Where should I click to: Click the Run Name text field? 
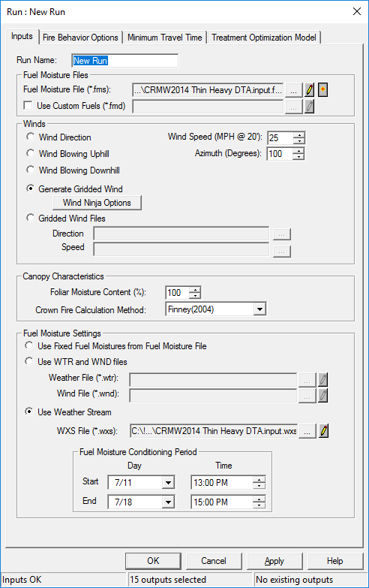coord(124,61)
